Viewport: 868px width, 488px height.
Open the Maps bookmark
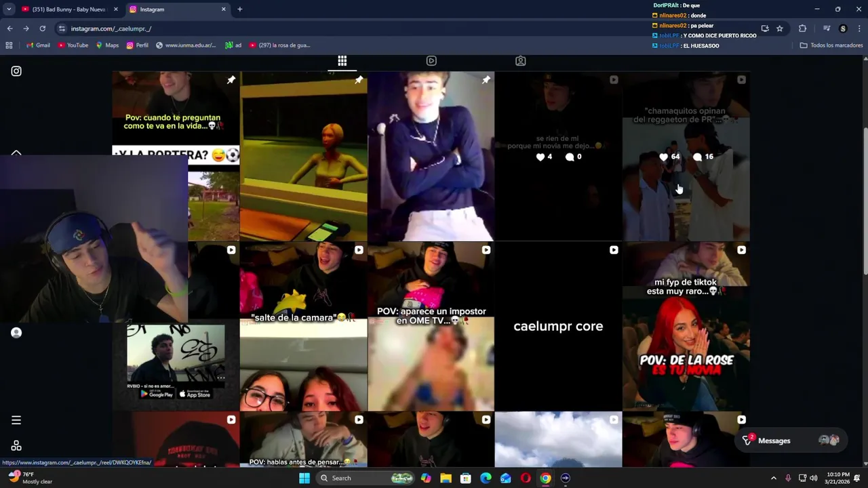(107, 45)
